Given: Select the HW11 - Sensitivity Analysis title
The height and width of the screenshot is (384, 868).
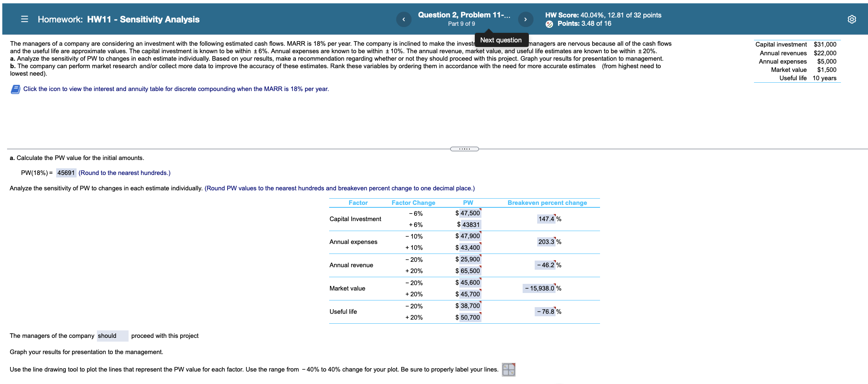Looking at the screenshot, I should pos(143,19).
